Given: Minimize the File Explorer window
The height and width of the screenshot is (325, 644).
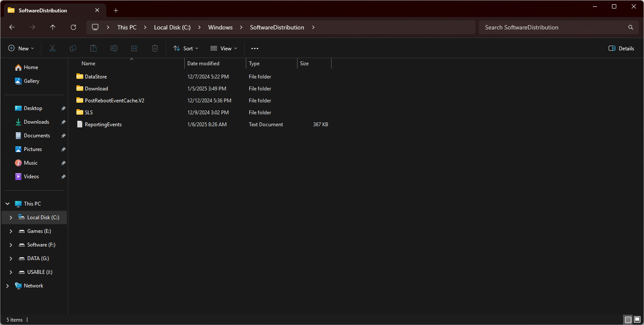Looking at the screenshot, I should [x=594, y=6].
